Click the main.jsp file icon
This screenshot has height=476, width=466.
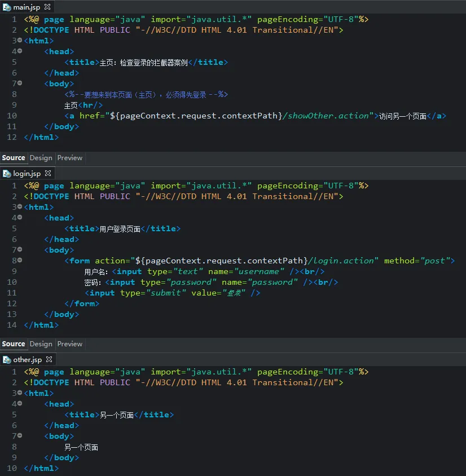pyautogui.click(x=7, y=7)
